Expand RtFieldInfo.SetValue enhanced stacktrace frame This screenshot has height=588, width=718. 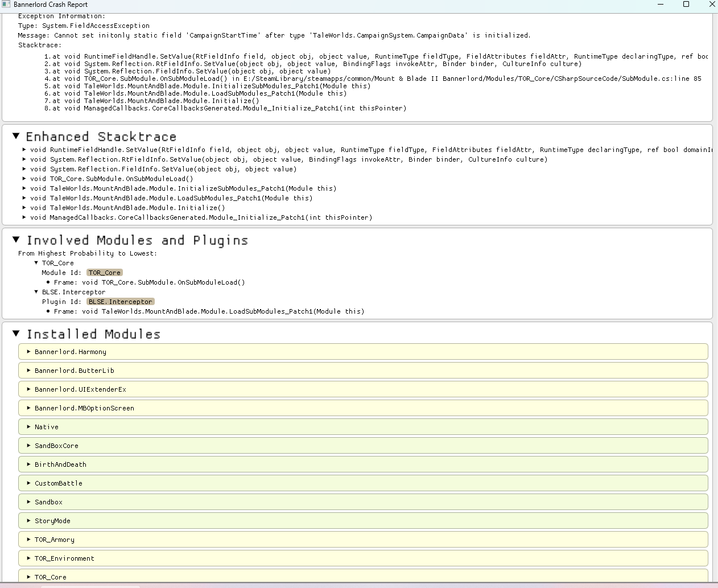tap(24, 159)
